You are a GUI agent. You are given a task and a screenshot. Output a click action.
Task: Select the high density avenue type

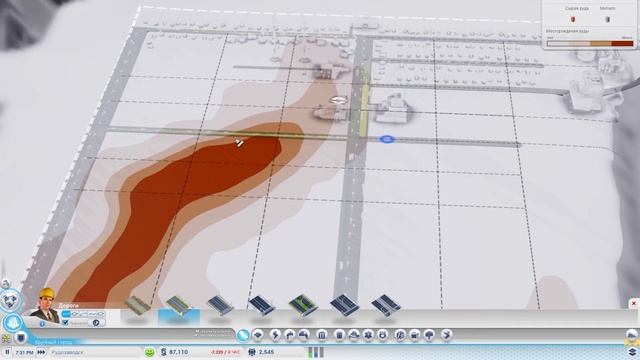386,305
